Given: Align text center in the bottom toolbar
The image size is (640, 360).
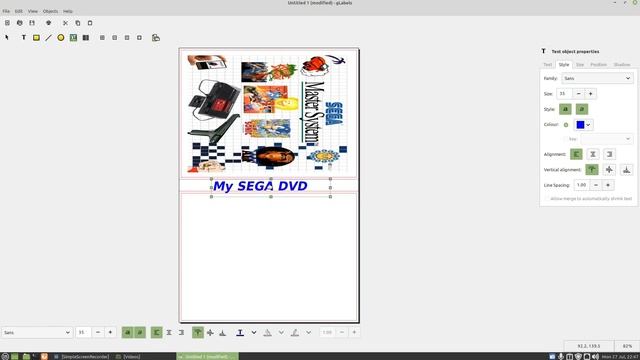Looking at the screenshot, I should (x=169, y=333).
